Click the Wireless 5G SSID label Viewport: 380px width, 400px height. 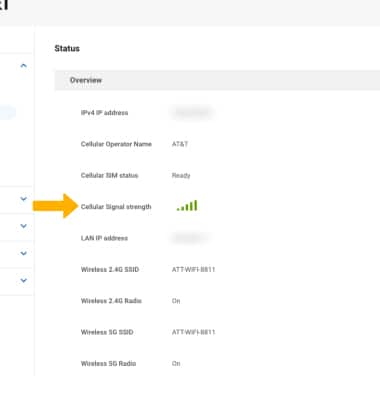(107, 332)
